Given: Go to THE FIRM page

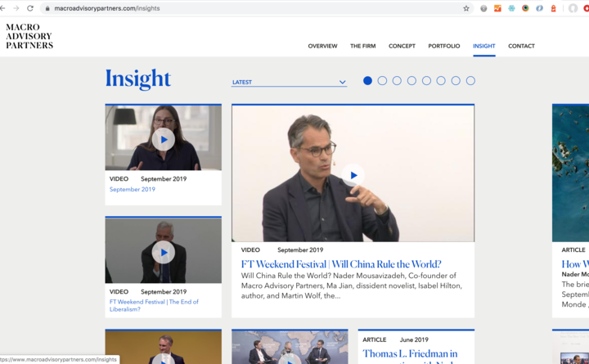Looking at the screenshot, I should (362, 46).
